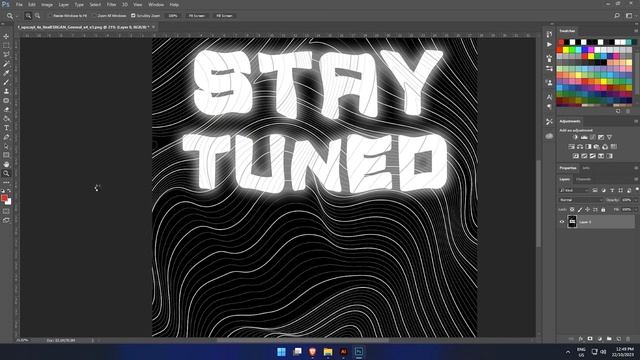This screenshot has width=640, height=360.
Task: Choose Zoom In mode in options bar
Action: 28,16
